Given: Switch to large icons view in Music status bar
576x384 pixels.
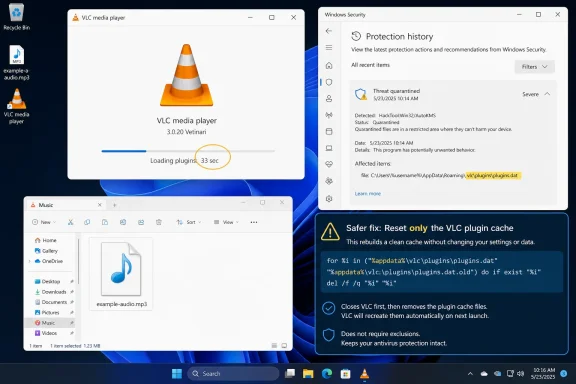Looking at the screenshot, I should click(x=284, y=345).
